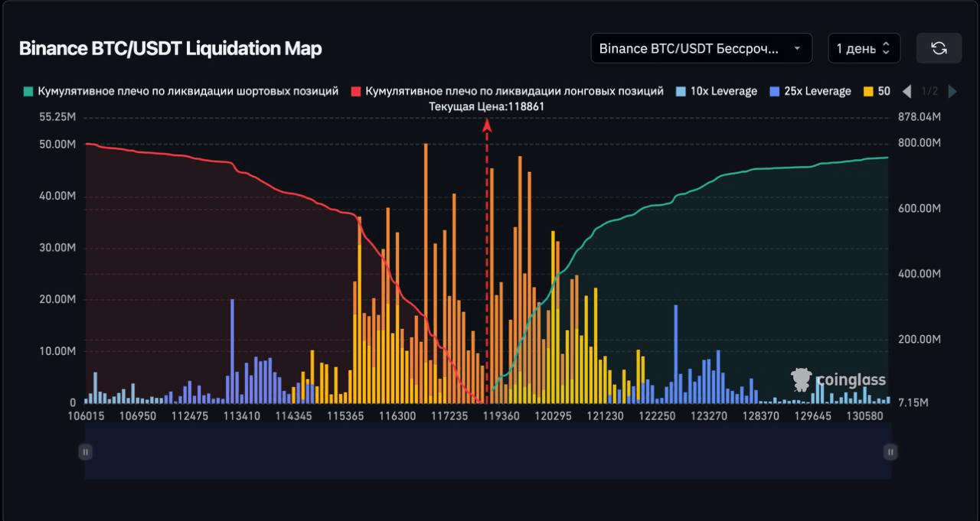Click the 200.00M right axis label

pyautogui.click(x=918, y=339)
